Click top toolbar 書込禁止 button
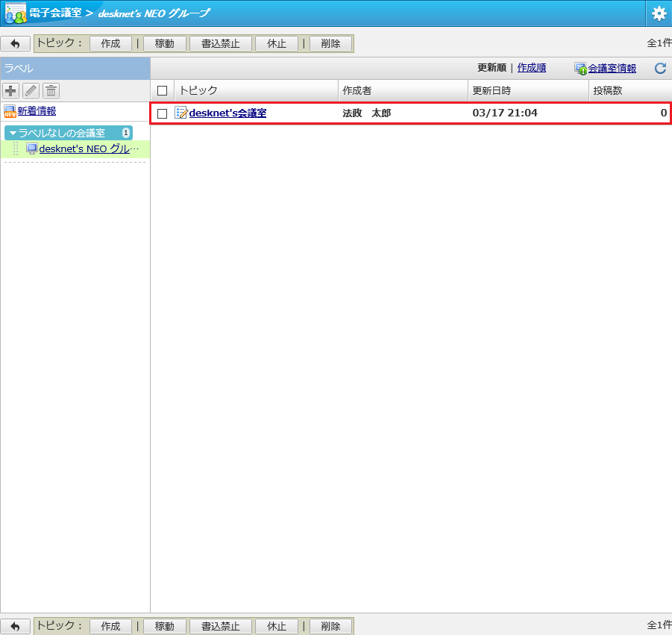This screenshot has width=672, height=635. tap(221, 44)
